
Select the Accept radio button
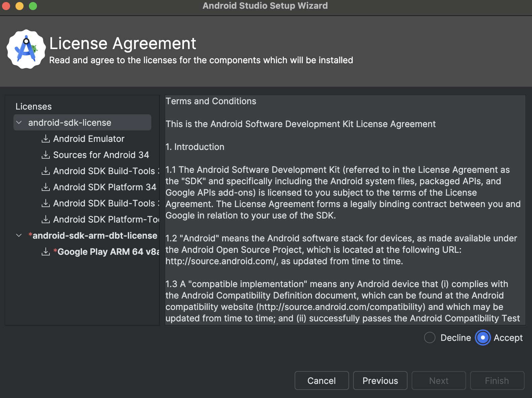point(483,338)
